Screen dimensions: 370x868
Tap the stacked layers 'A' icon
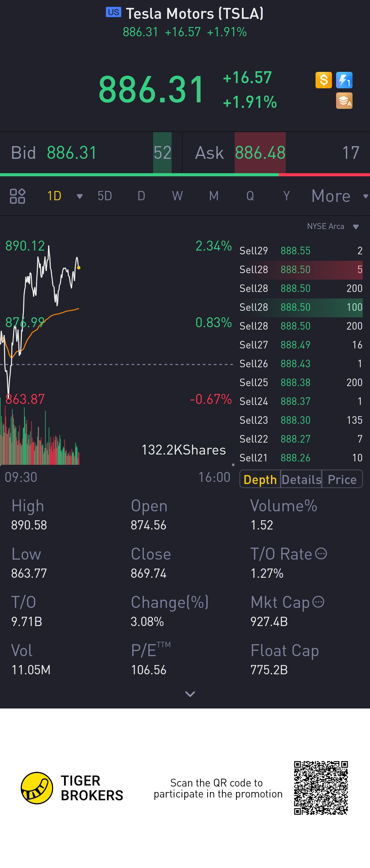pyautogui.click(x=344, y=101)
